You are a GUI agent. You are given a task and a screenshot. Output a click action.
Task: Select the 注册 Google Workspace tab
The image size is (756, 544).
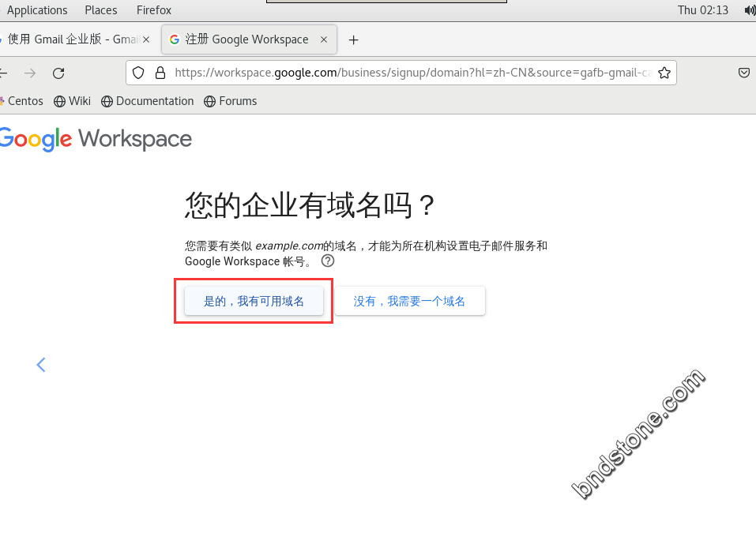pos(249,39)
